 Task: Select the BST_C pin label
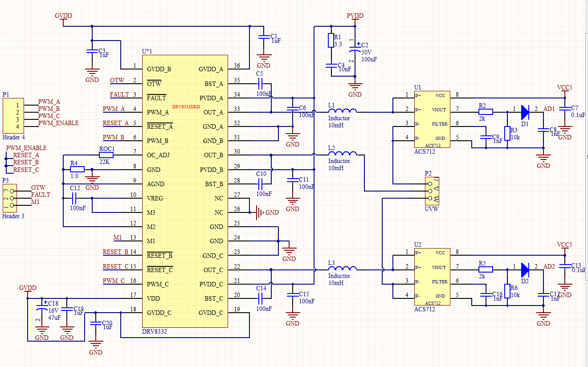point(213,298)
